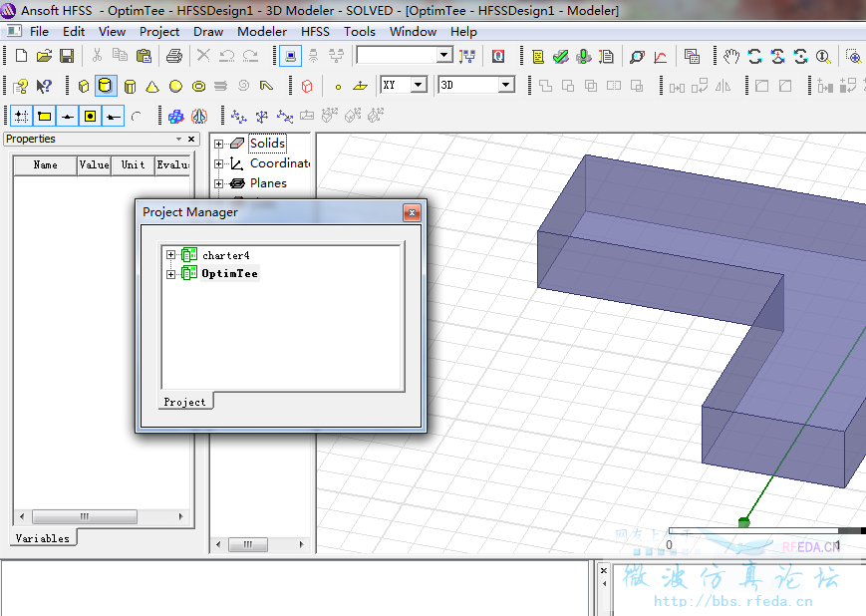Run Analyze All with the exclamation icon
The height and width of the screenshot is (616, 866).
[584, 56]
